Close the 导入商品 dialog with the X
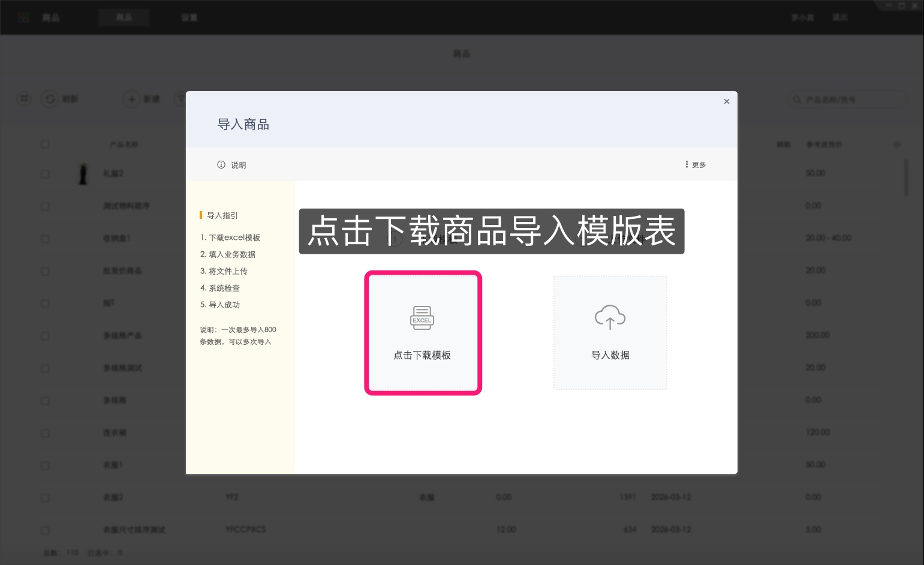The width and height of the screenshot is (924, 565). click(x=727, y=101)
